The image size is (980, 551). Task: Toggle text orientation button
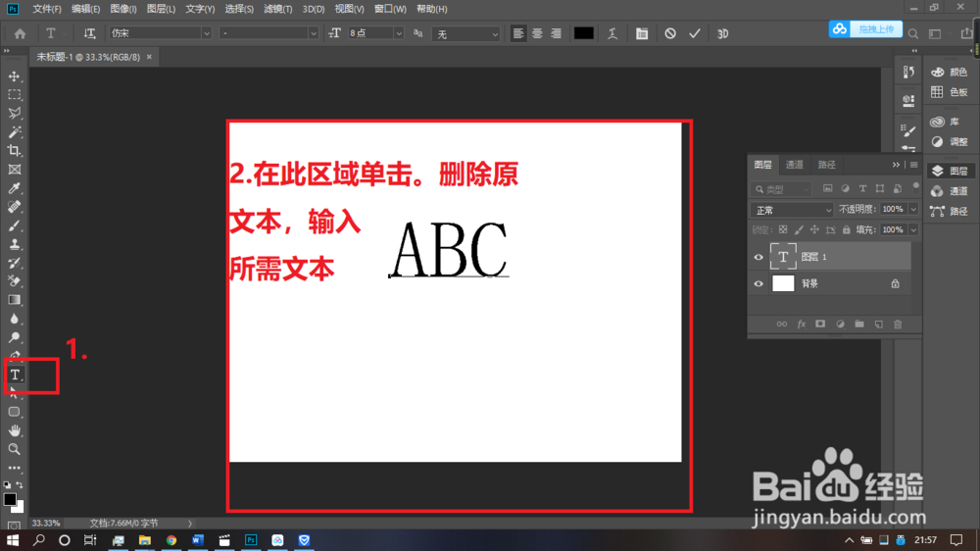point(89,33)
